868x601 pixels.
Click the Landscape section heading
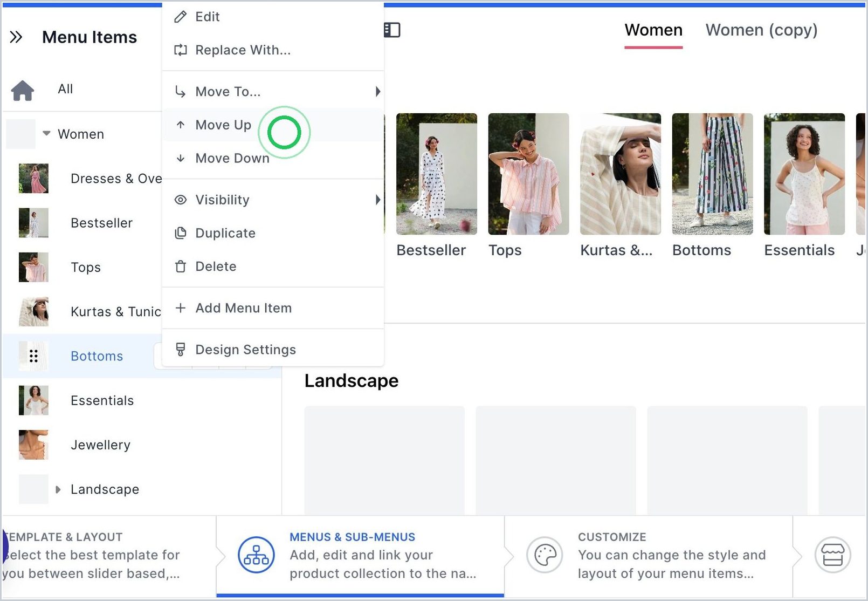click(352, 381)
